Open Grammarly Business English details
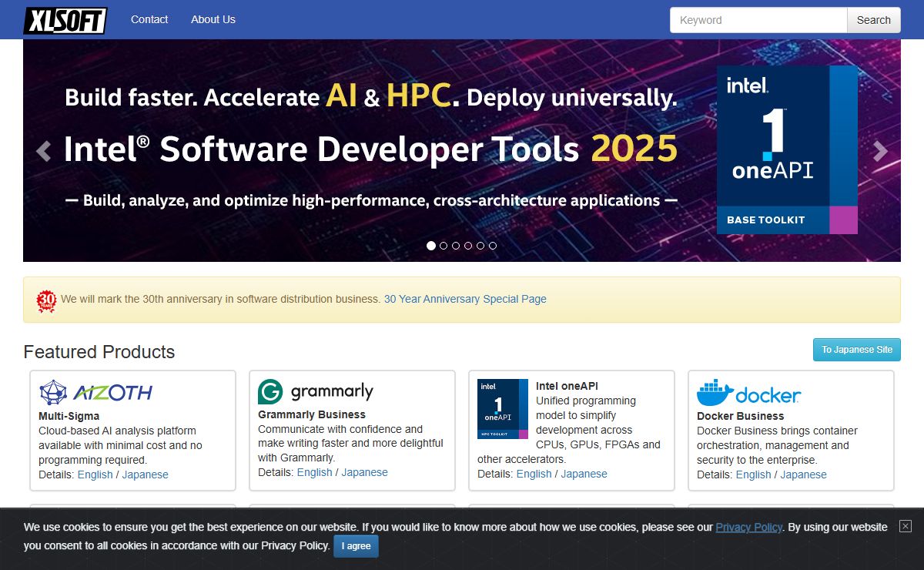Viewport: 924px width, 570px height. tap(315, 472)
